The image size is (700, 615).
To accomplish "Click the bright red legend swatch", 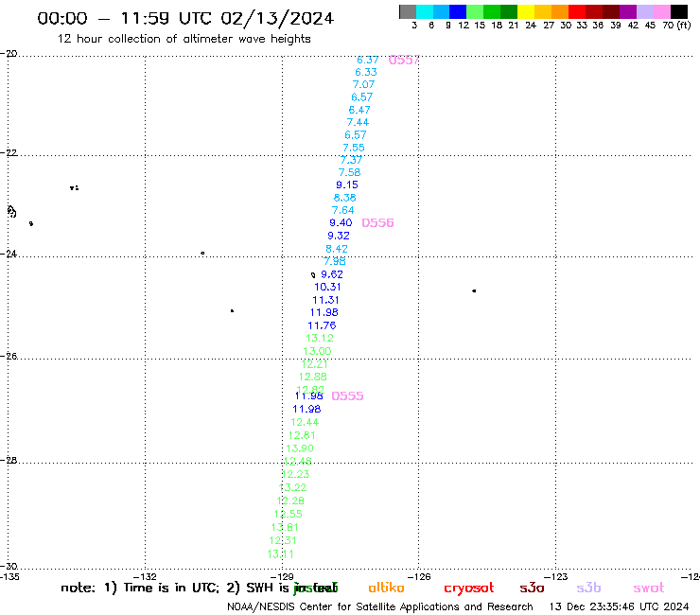I will click(577, 11).
